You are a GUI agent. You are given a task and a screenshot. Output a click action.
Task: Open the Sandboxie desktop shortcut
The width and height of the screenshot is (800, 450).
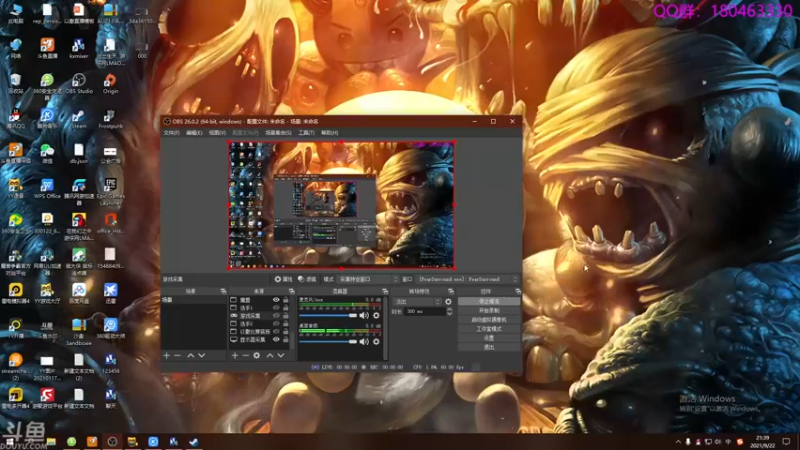[x=79, y=332]
